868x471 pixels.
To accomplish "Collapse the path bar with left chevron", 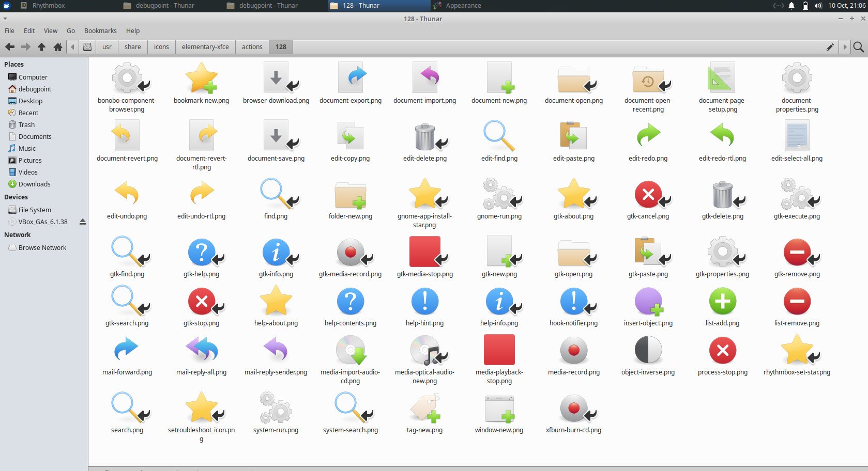I will click(72, 46).
